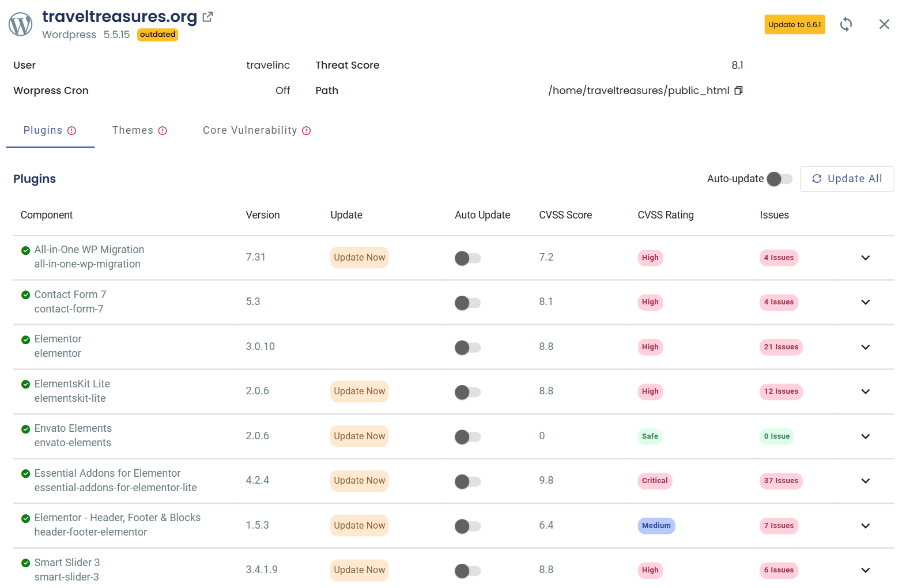The image size is (906, 588).
Task: Open the Core Vulnerability tab
Action: 256,131
